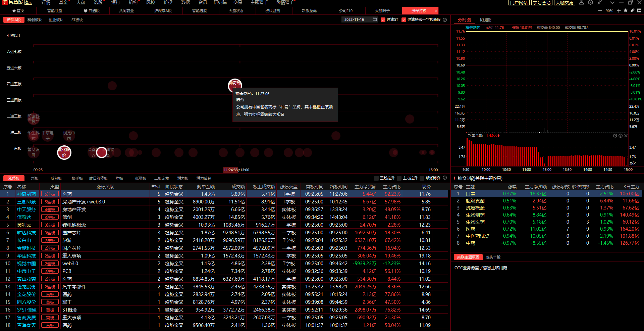Viewport: 644px width, 331px height.
Task: Switch to the 分时图 tab
Action: point(464,20)
